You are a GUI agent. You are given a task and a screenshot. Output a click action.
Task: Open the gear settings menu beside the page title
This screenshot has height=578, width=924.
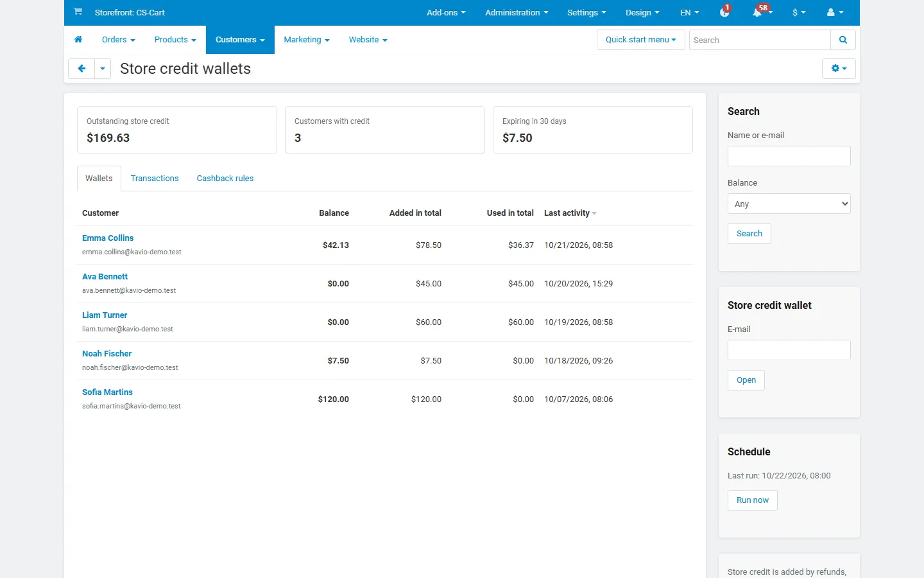[x=839, y=69]
